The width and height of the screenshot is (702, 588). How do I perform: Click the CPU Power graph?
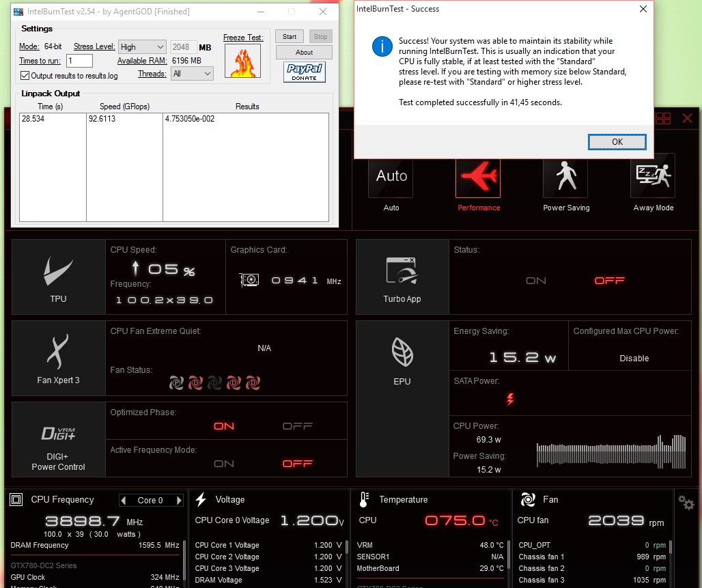[611, 451]
